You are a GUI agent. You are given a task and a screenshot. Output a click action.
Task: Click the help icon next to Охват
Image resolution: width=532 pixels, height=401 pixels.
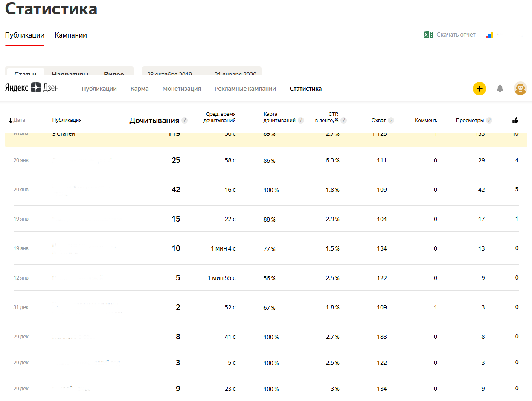tap(391, 121)
